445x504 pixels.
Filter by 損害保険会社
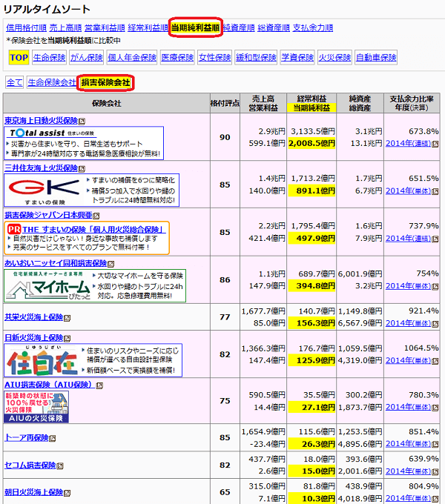coord(105,82)
